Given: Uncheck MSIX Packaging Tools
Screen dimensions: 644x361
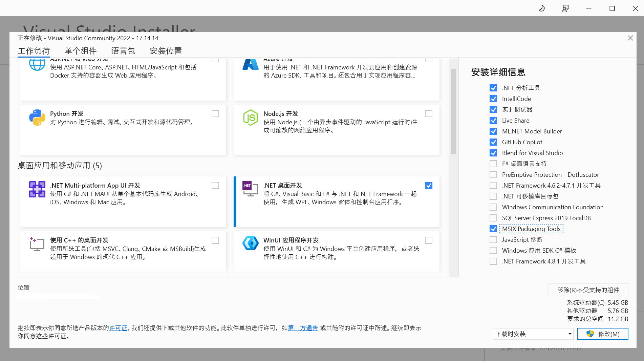Looking at the screenshot, I should click(493, 229).
